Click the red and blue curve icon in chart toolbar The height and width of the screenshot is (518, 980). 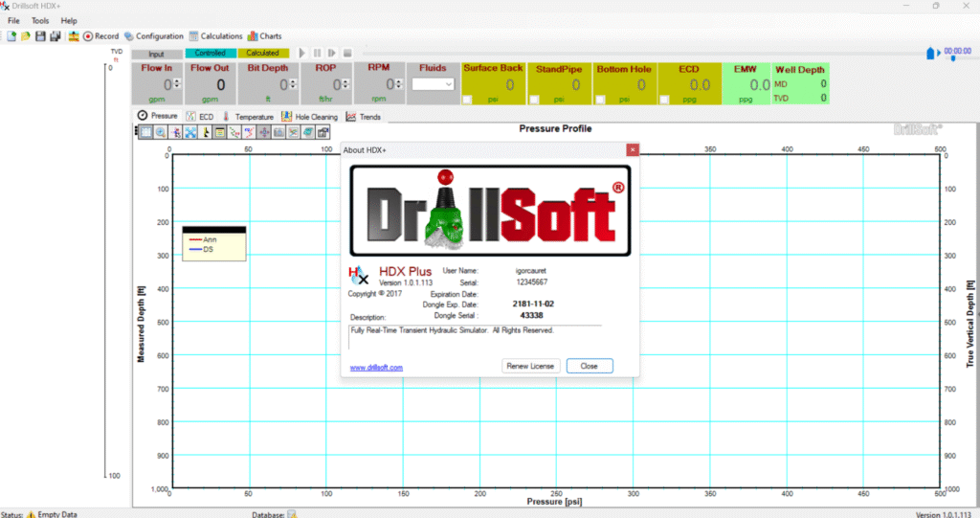(x=250, y=132)
